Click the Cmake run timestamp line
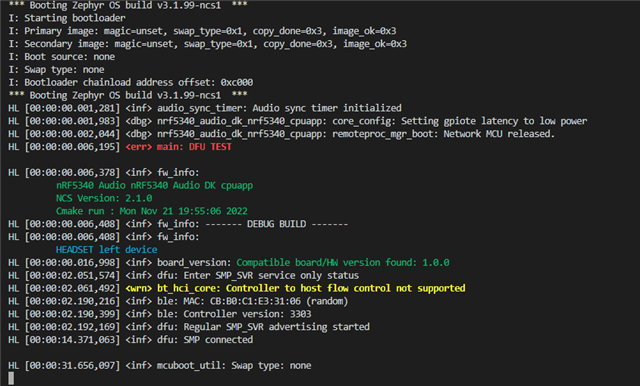Viewport: 640px width, 386px height. coord(152,211)
